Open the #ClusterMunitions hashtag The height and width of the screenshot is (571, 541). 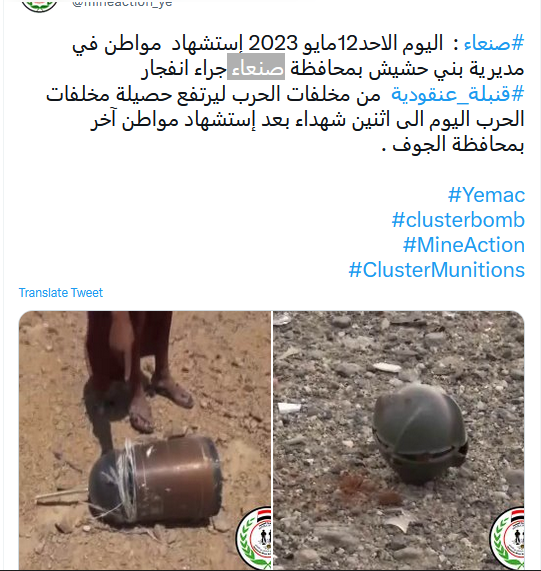tap(437, 270)
